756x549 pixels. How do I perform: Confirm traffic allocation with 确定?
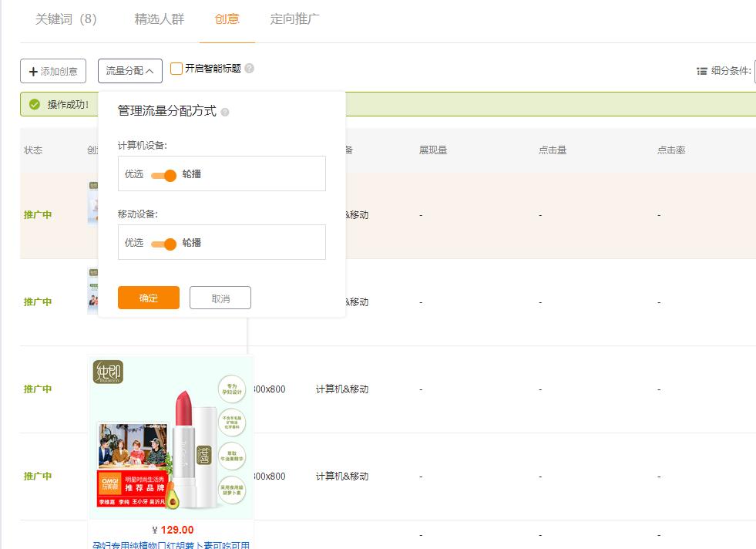[x=148, y=298]
